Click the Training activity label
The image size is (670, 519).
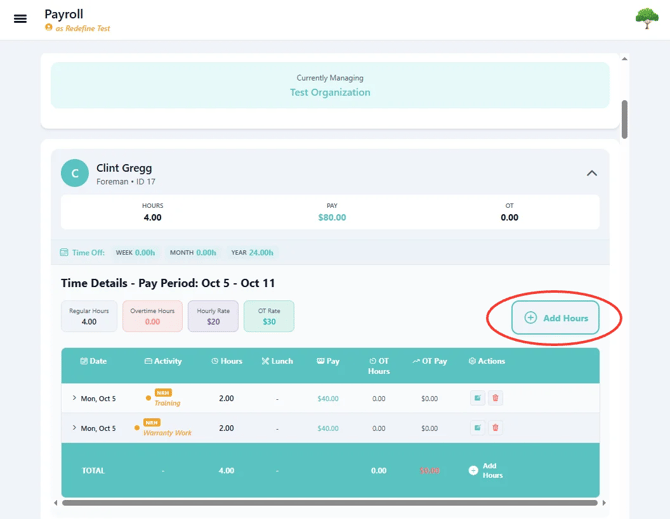click(167, 403)
